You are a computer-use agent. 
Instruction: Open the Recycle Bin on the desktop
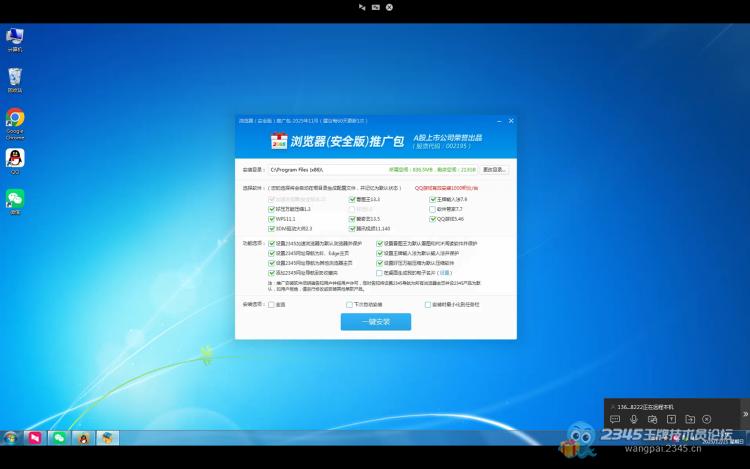(x=15, y=78)
